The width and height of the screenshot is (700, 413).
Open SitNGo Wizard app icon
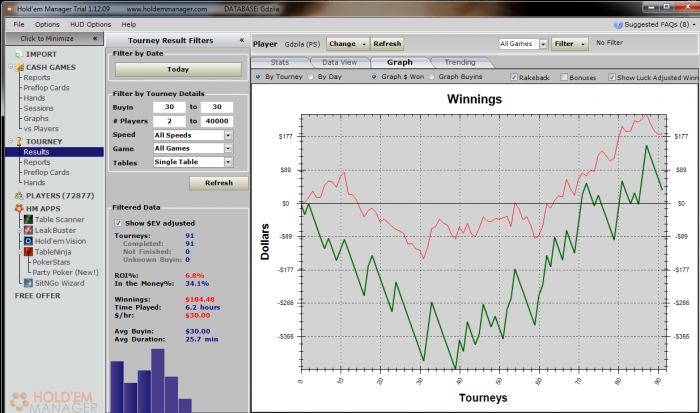pos(29,283)
